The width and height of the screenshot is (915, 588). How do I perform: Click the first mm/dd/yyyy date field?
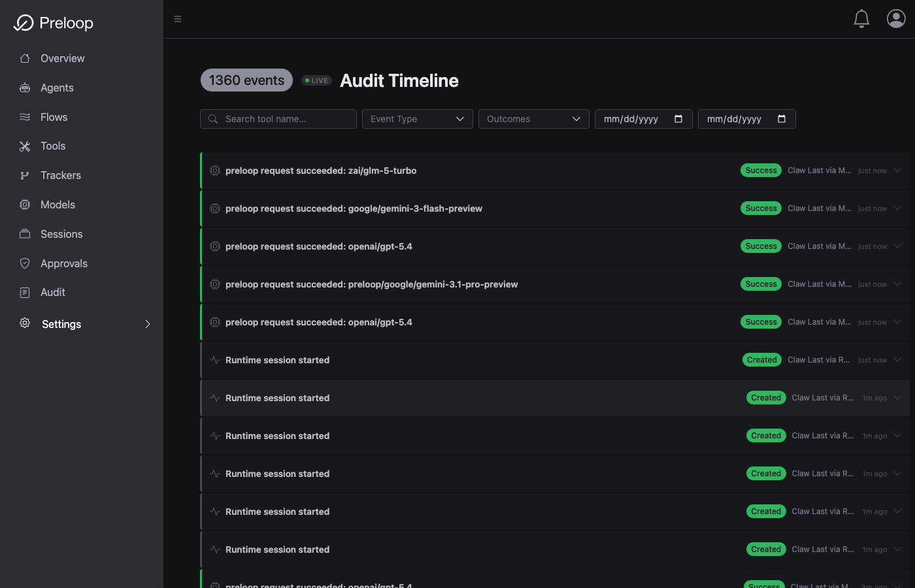pos(644,119)
